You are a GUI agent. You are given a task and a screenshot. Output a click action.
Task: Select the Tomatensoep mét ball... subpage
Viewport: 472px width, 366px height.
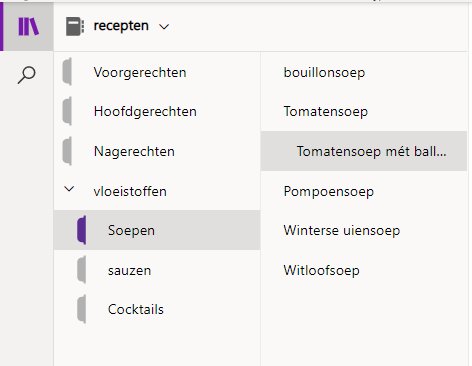click(364, 151)
